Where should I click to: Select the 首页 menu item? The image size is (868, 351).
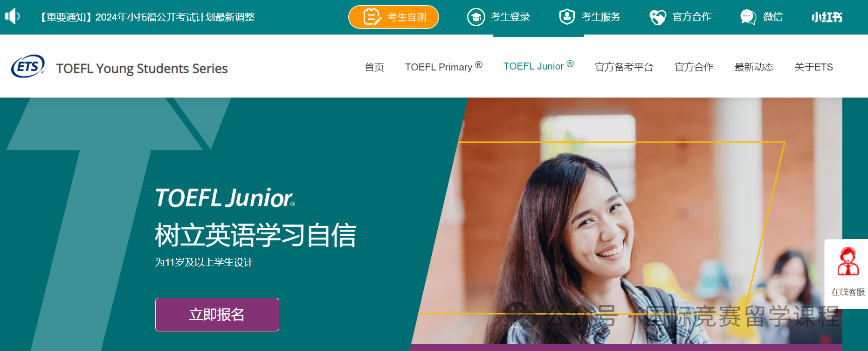click(374, 67)
